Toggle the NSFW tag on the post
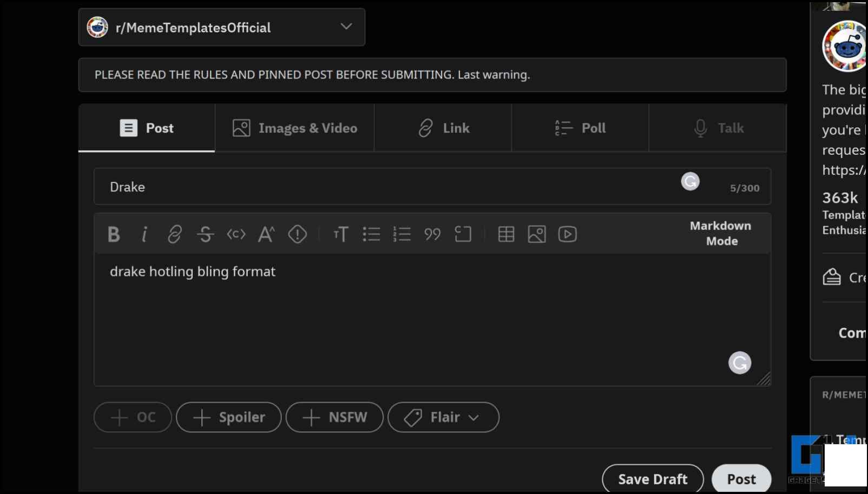Viewport: 868px width, 494px height. (334, 417)
